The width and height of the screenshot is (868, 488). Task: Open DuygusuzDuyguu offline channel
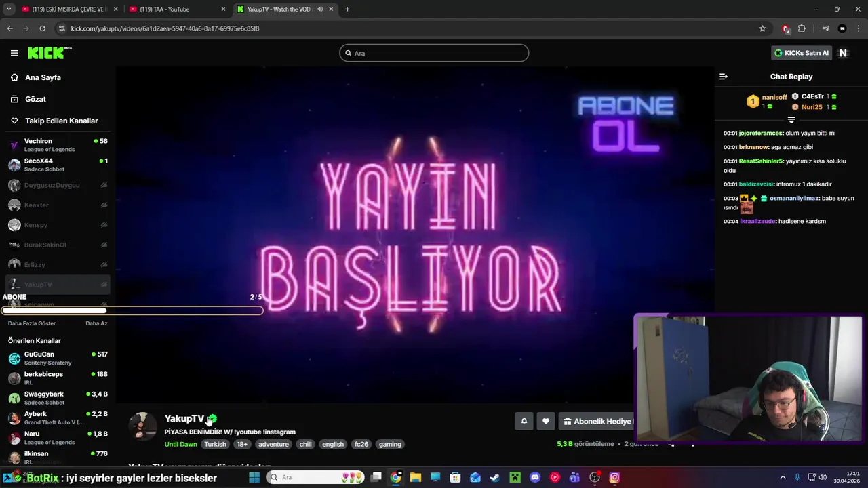click(x=58, y=185)
